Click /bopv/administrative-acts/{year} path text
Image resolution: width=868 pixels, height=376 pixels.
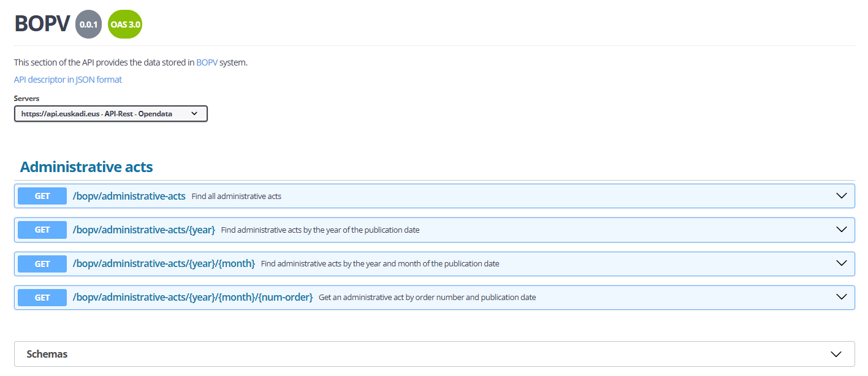click(x=144, y=230)
